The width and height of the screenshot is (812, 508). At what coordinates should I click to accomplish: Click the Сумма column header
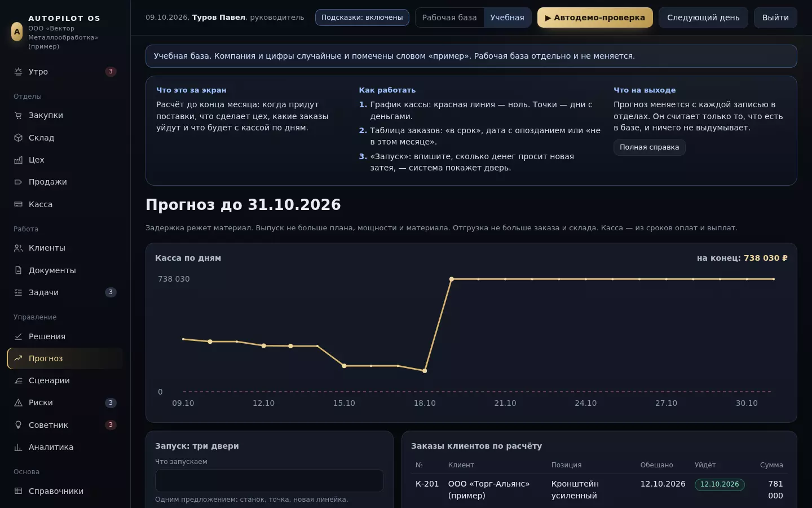pyautogui.click(x=771, y=465)
